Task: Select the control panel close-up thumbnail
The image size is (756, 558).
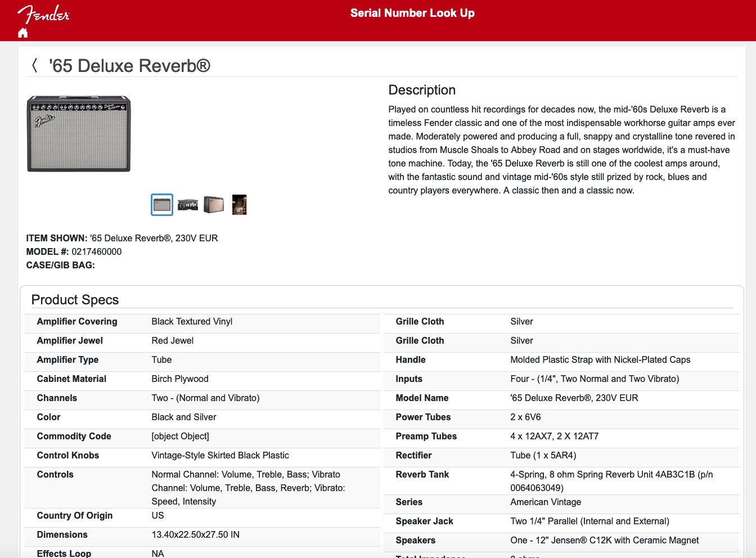Action: (x=188, y=205)
